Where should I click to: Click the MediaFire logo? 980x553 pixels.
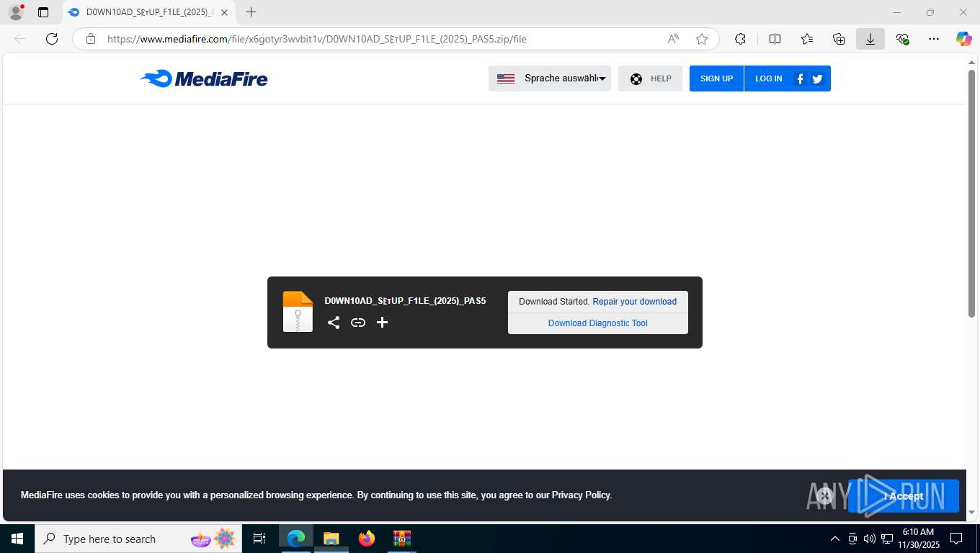[x=204, y=78]
